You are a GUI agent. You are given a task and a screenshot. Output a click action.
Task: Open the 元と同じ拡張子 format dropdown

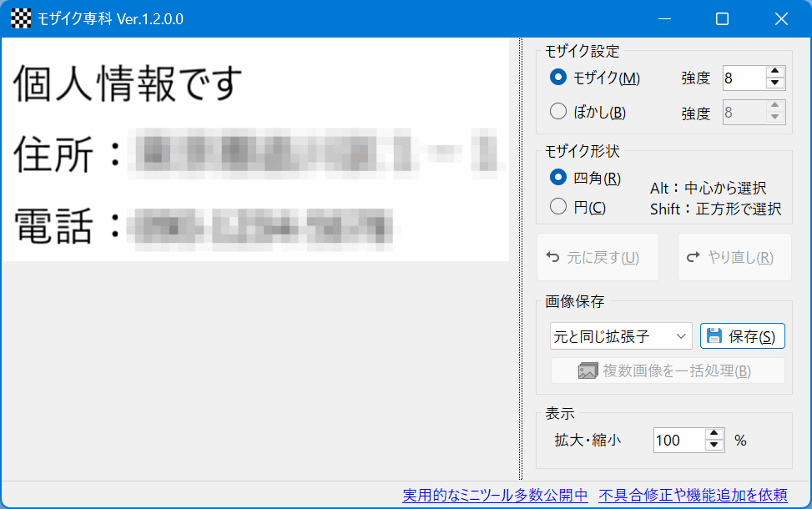click(621, 336)
